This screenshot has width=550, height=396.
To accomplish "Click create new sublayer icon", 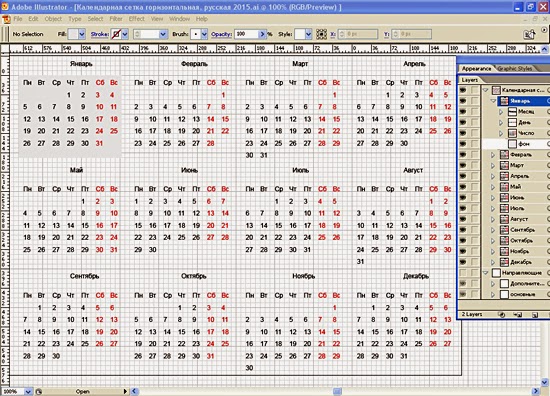I will 518,315.
